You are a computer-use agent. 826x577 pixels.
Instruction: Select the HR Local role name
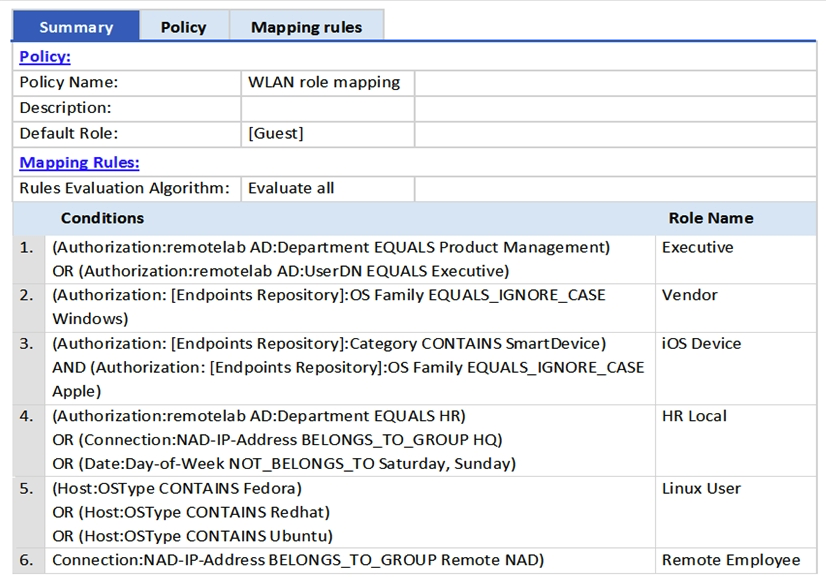[694, 416]
